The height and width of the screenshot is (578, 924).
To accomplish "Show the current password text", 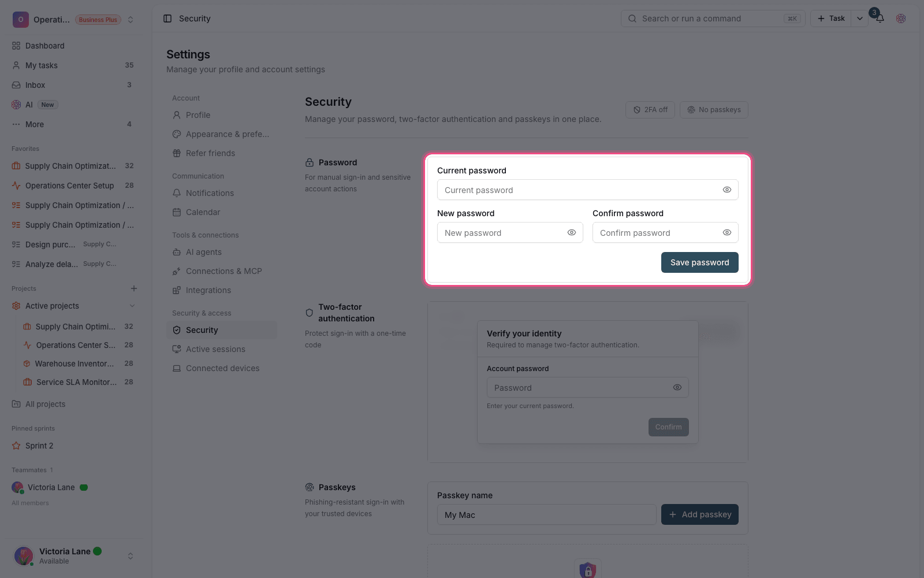I will click(727, 190).
